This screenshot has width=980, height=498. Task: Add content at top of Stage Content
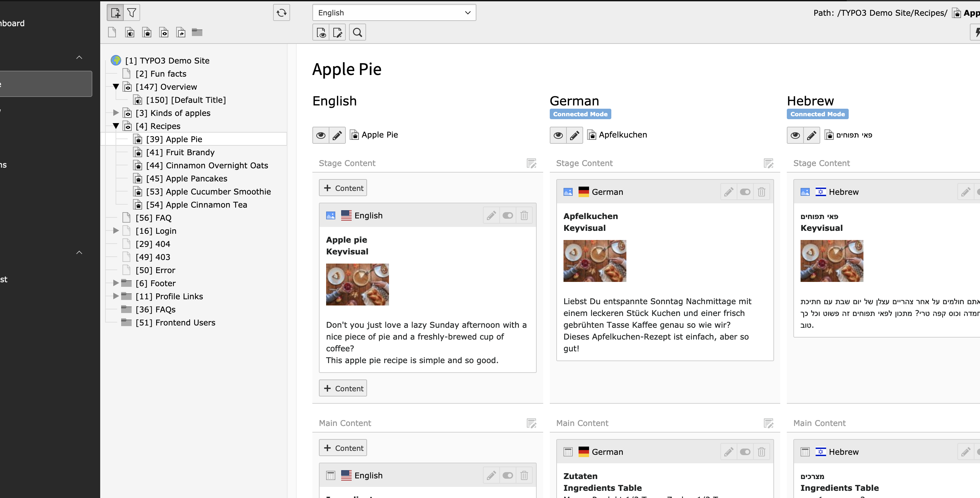click(x=343, y=188)
